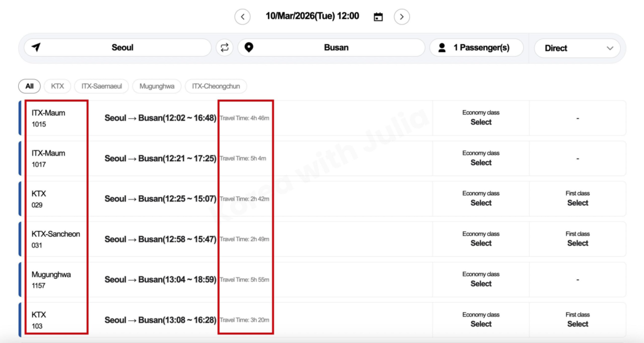The image size is (644, 343).
Task: Click Travel Time: 2h 42m text
Action: click(245, 199)
